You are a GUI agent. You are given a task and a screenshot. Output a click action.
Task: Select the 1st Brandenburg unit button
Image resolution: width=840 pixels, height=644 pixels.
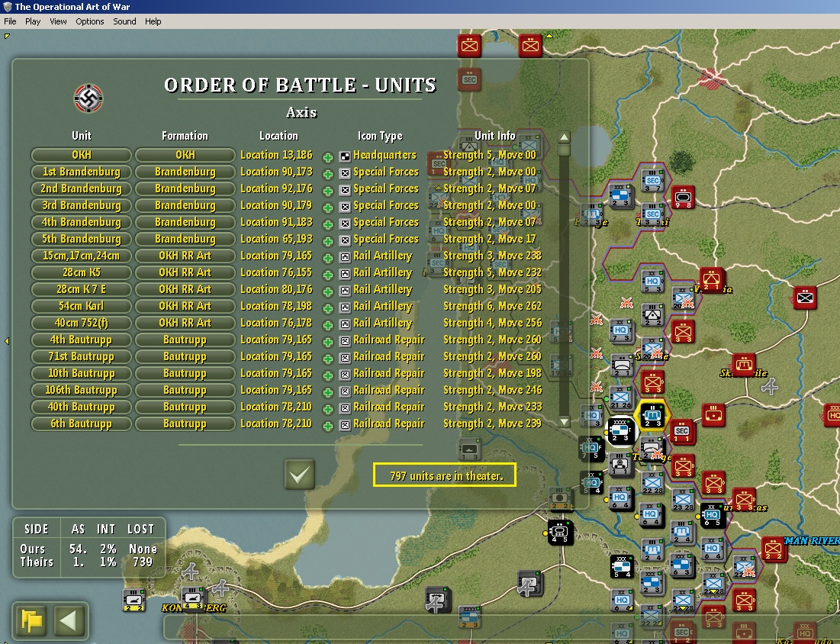82,172
